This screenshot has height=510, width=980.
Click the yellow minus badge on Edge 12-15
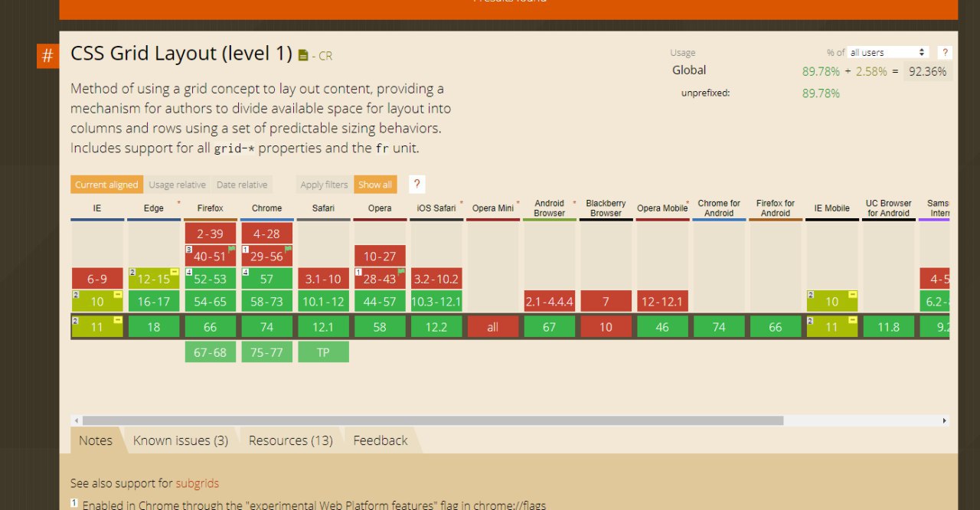tap(175, 272)
